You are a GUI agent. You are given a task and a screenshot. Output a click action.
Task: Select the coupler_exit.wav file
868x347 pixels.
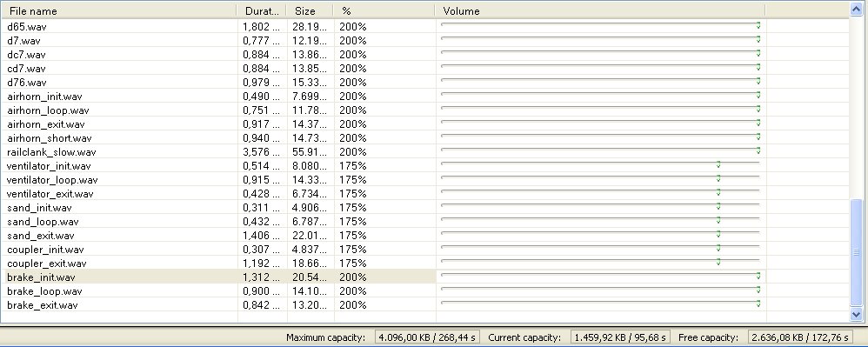(46, 264)
